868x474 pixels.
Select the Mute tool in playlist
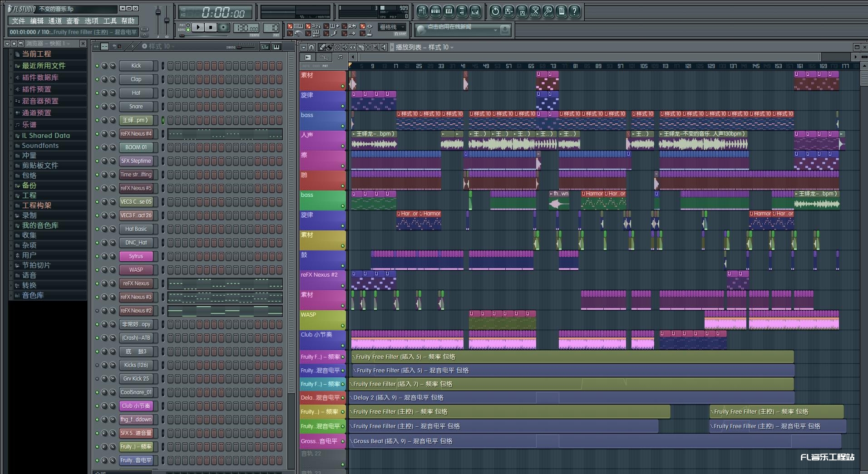coord(345,47)
